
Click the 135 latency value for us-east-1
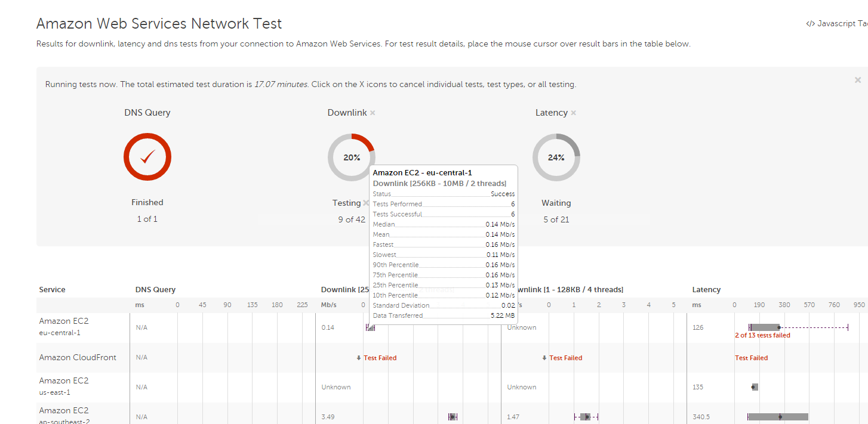click(x=698, y=387)
